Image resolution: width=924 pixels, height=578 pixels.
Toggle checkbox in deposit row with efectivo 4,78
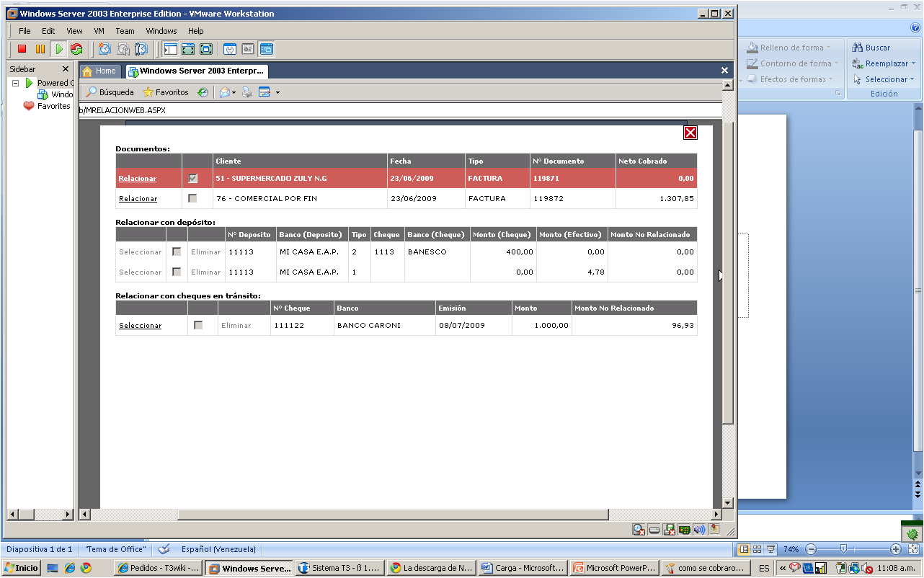pyautogui.click(x=177, y=272)
